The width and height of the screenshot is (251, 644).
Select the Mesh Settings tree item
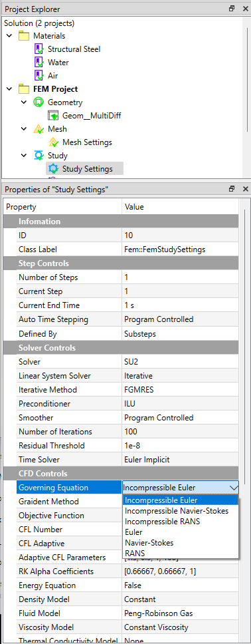87,142
